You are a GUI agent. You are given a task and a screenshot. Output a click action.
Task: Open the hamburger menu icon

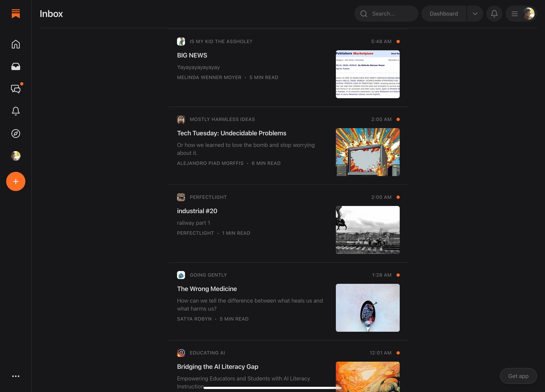514,14
